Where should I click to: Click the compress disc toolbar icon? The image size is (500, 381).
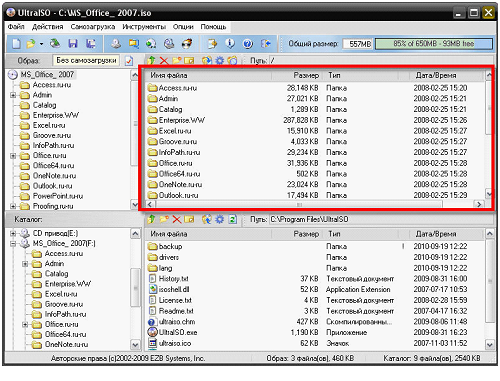tap(151, 44)
